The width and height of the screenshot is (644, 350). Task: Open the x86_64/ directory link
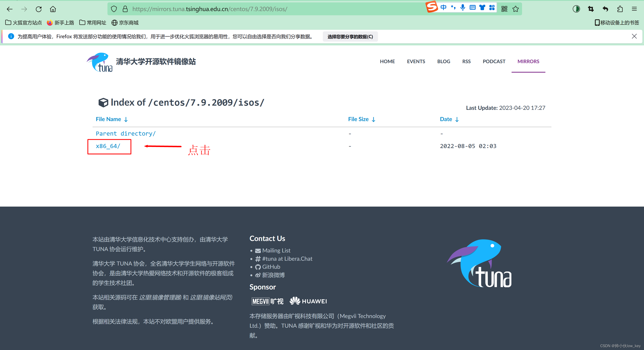coord(108,146)
